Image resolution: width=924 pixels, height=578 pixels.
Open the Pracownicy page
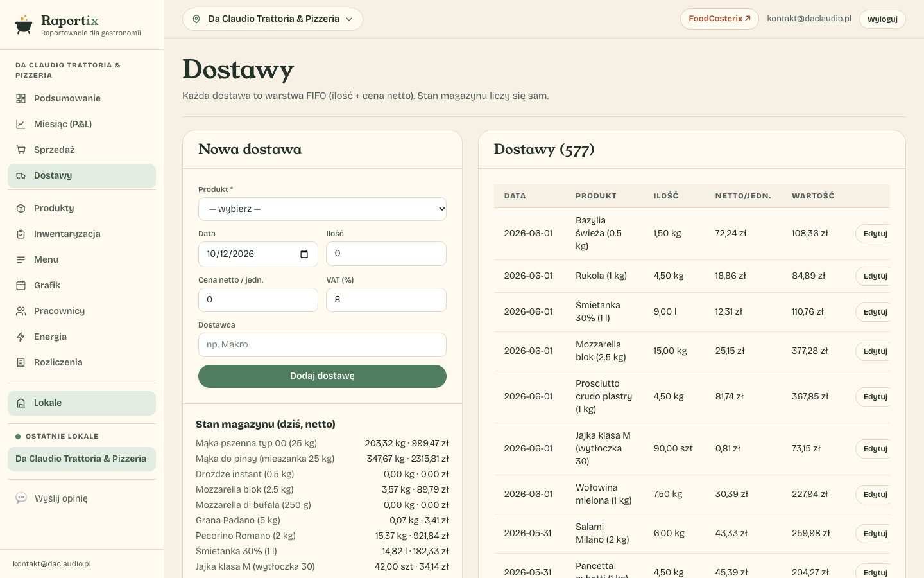[x=81, y=311]
